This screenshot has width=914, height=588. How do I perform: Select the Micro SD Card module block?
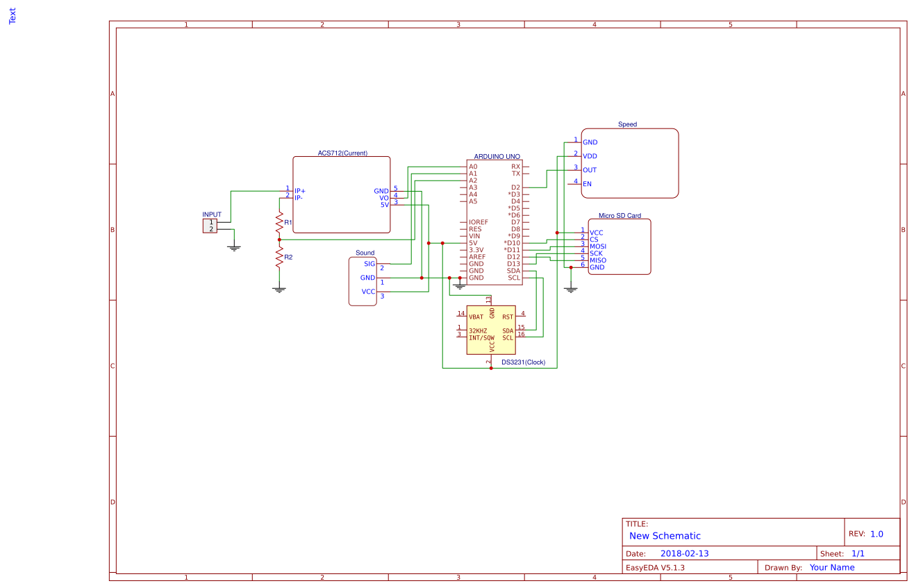pyautogui.click(x=620, y=246)
